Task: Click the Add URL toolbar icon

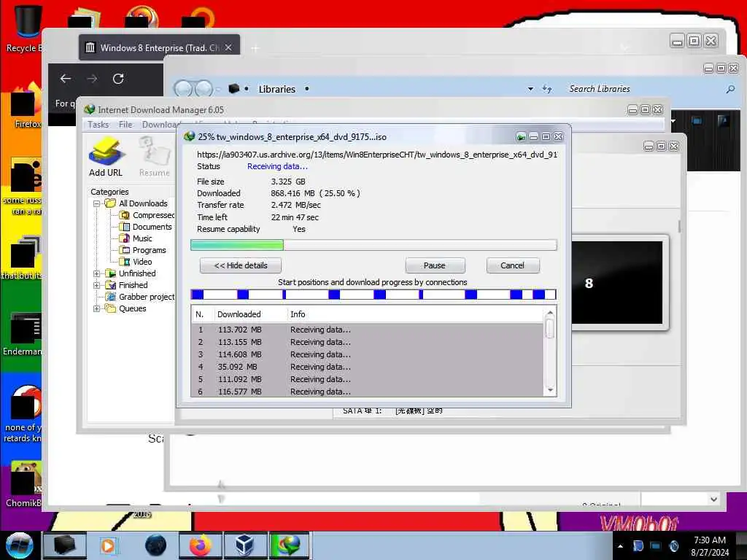Action: coord(107,152)
